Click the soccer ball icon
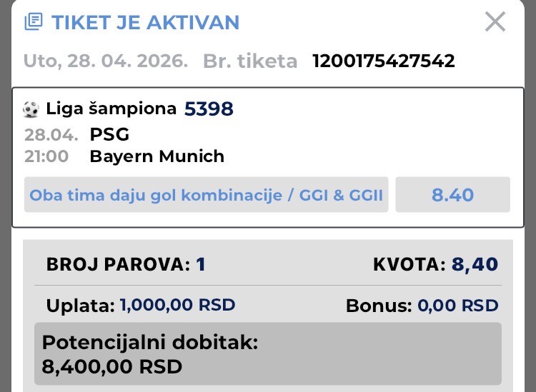This screenshot has width=536, height=392. point(31,109)
